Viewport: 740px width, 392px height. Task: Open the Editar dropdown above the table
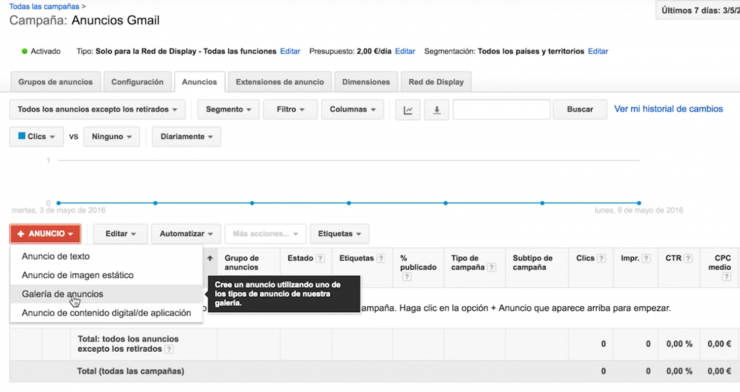120,234
